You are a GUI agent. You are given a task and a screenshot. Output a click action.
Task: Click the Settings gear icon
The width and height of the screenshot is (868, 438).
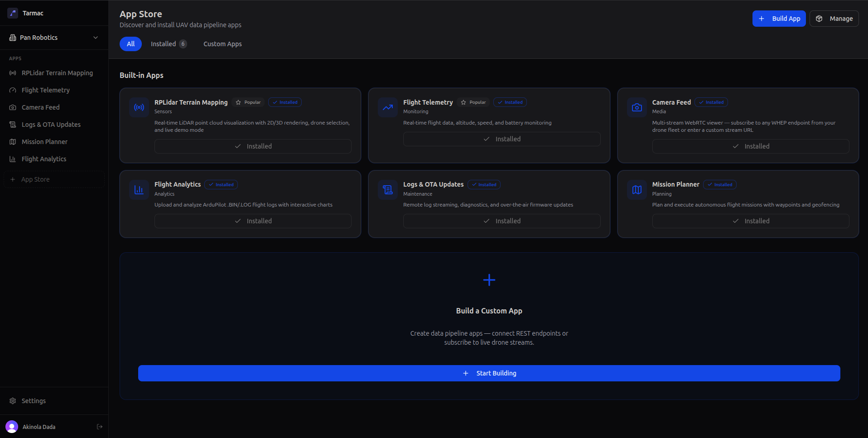(x=13, y=401)
